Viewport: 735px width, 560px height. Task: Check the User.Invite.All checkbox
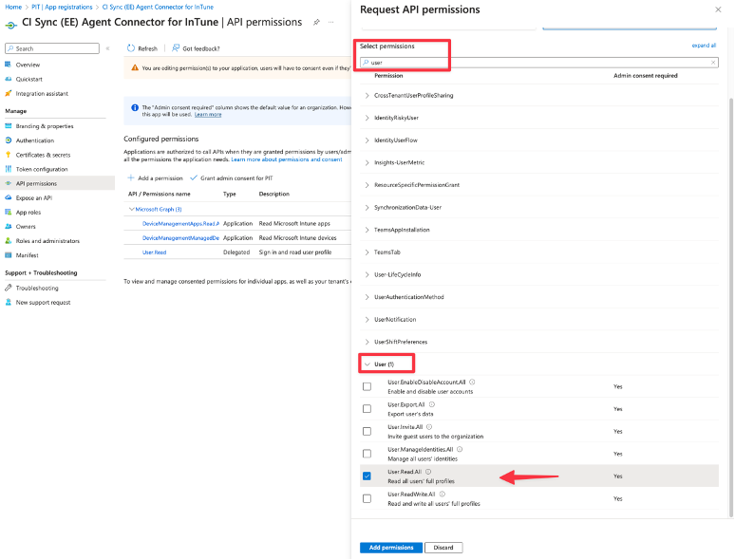tap(367, 431)
